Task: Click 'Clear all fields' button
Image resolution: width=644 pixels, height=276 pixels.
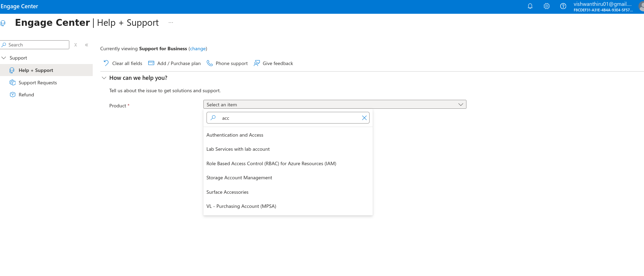Action: (123, 63)
